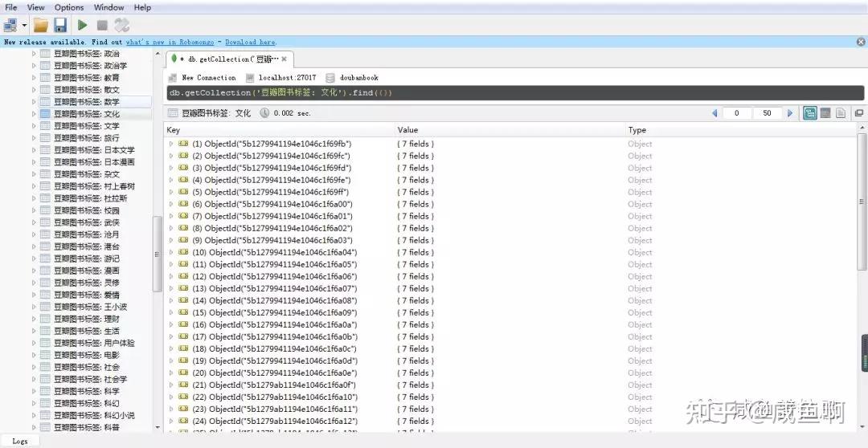Open the dropdown arrow beside the Connect icon
This screenshot has width=868, height=448.
pos(24,26)
